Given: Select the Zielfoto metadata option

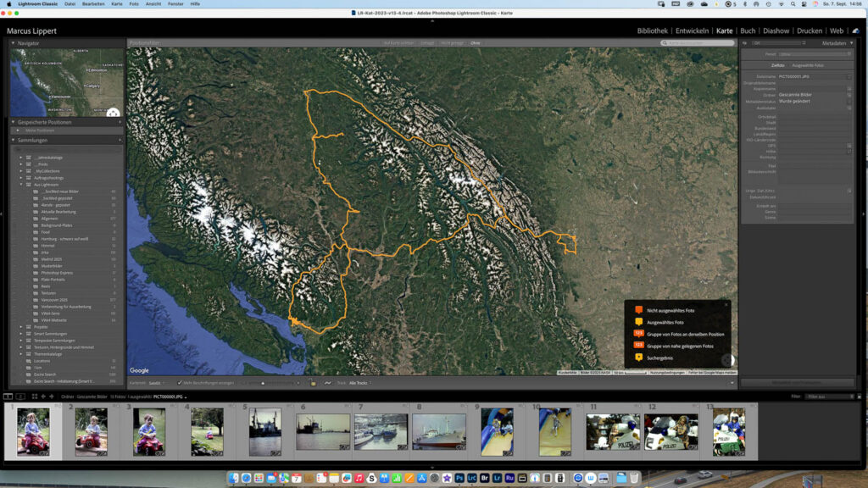Looking at the screenshot, I should tap(778, 65).
